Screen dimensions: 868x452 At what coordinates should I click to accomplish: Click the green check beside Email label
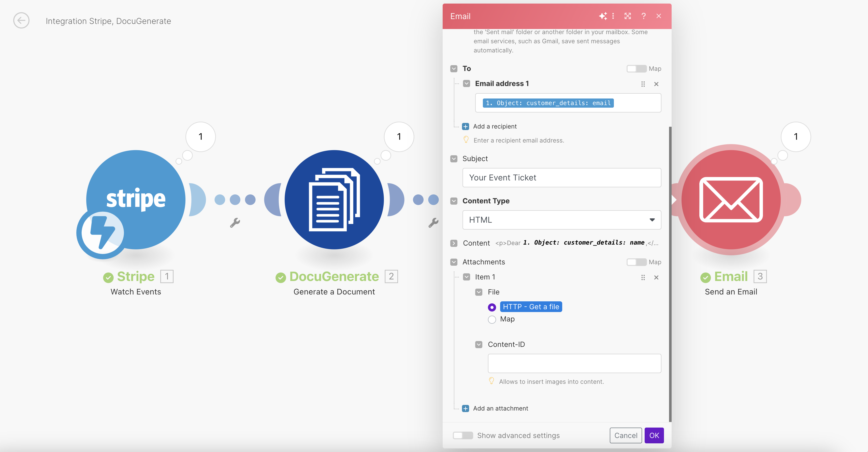pyautogui.click(x=706, y=277)
